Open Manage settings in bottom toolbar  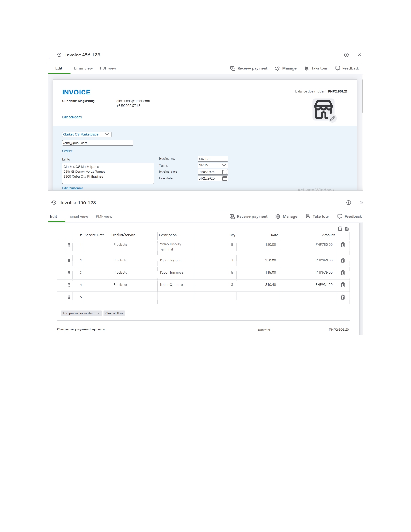point(287,216)
